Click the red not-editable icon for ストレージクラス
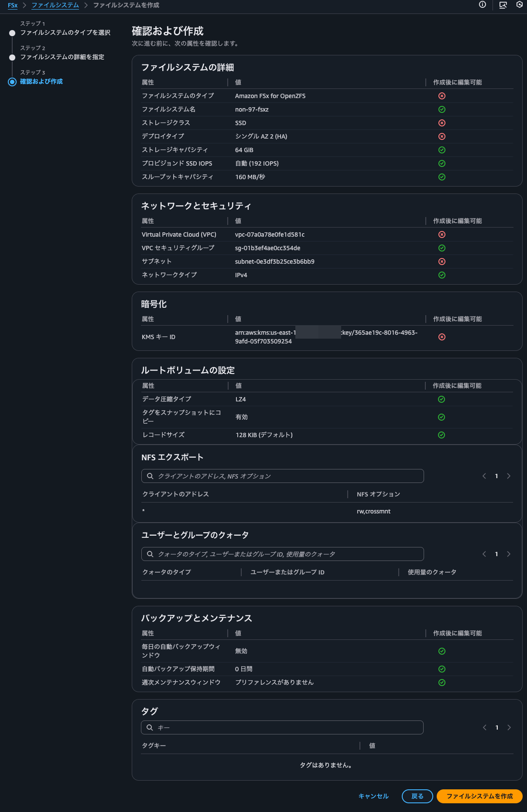 (442, 123)
